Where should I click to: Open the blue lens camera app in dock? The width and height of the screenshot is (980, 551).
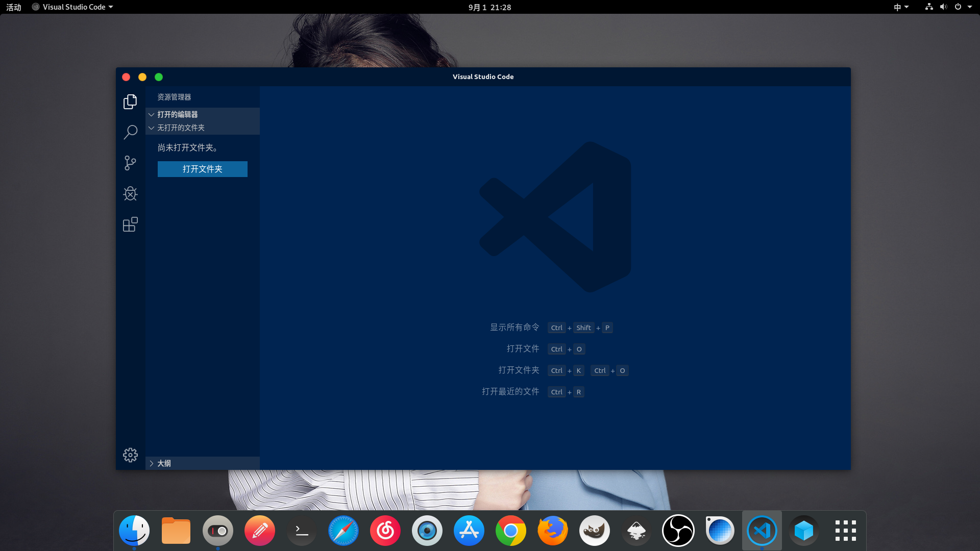[x=427, y=531]
